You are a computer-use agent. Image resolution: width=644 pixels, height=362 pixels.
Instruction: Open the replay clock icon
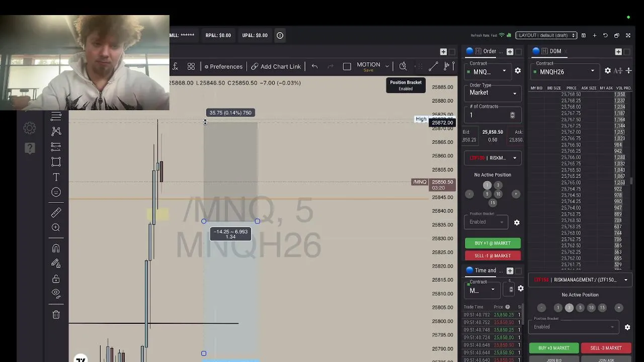pos(403,66)
